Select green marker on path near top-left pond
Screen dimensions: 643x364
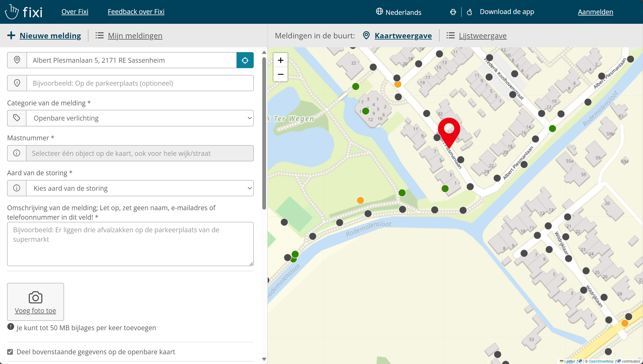click(x=355, y=86)
